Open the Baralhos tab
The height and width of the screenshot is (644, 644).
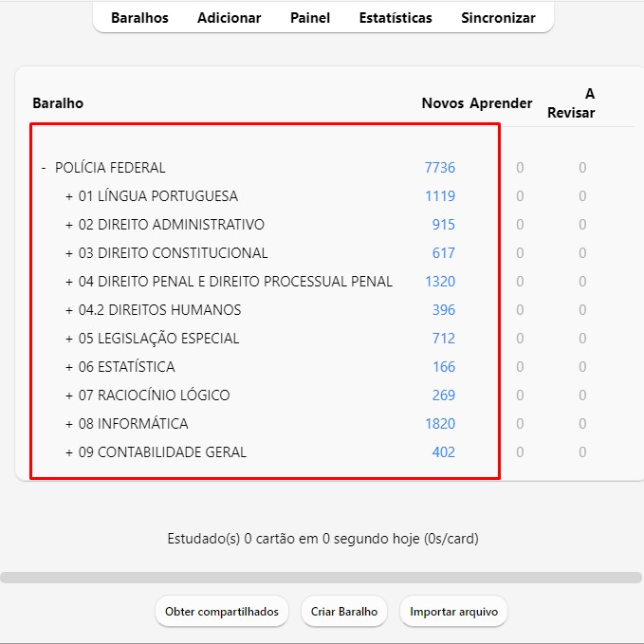pyautogui.click(x=139, y=18)
